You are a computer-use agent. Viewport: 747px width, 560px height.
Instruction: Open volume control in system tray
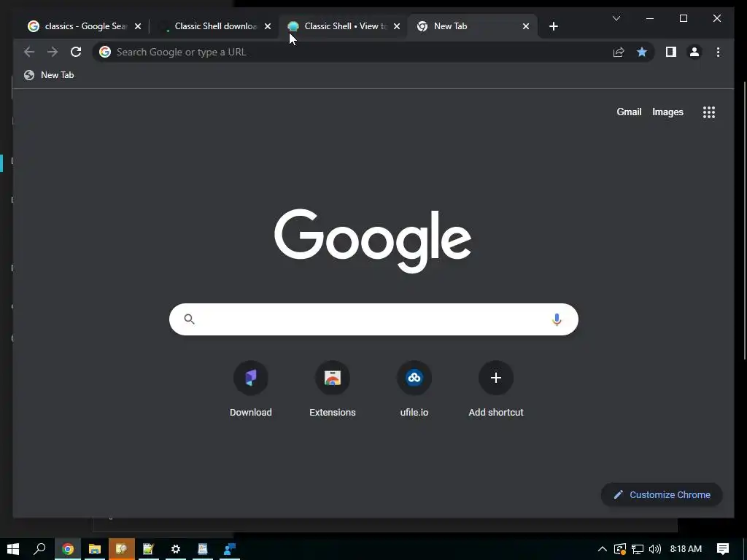pos(655,549)
